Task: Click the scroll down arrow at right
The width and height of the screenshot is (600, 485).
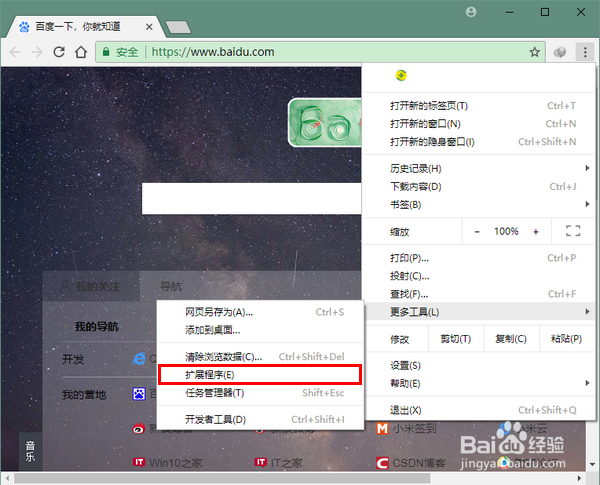Action: [592, 464]
